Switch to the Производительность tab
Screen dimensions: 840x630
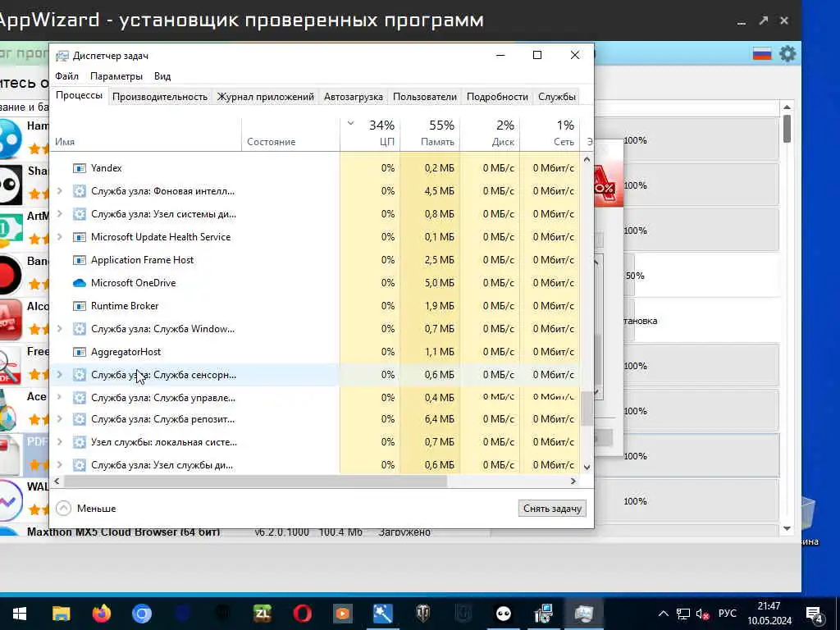(160, 97)
